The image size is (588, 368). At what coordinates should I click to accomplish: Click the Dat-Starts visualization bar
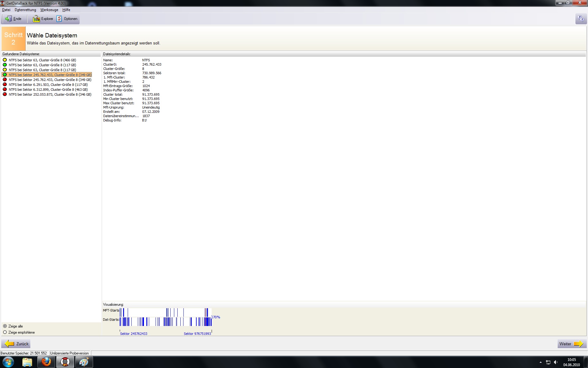(x=165, y=322)
